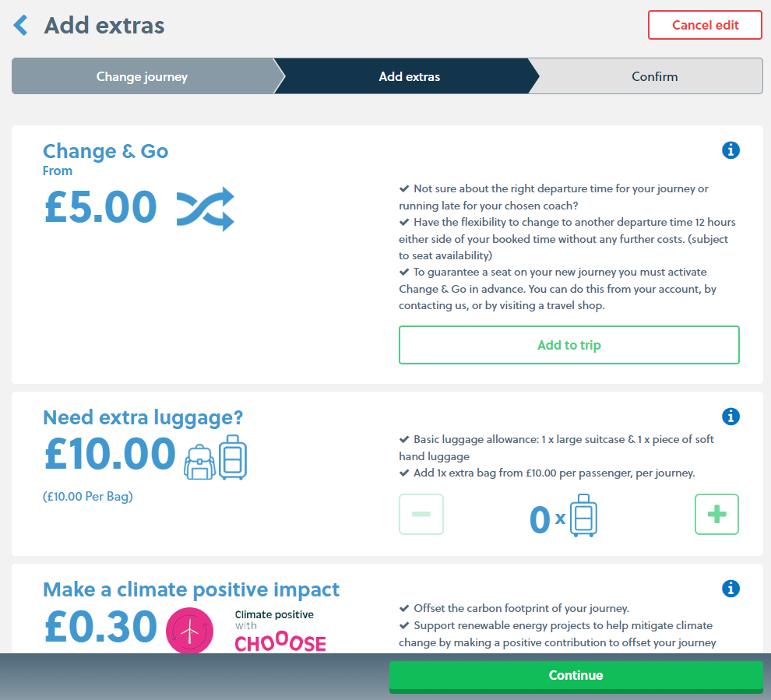Cancel the edit
The image size is (771, 700).
tap(704, 24)
